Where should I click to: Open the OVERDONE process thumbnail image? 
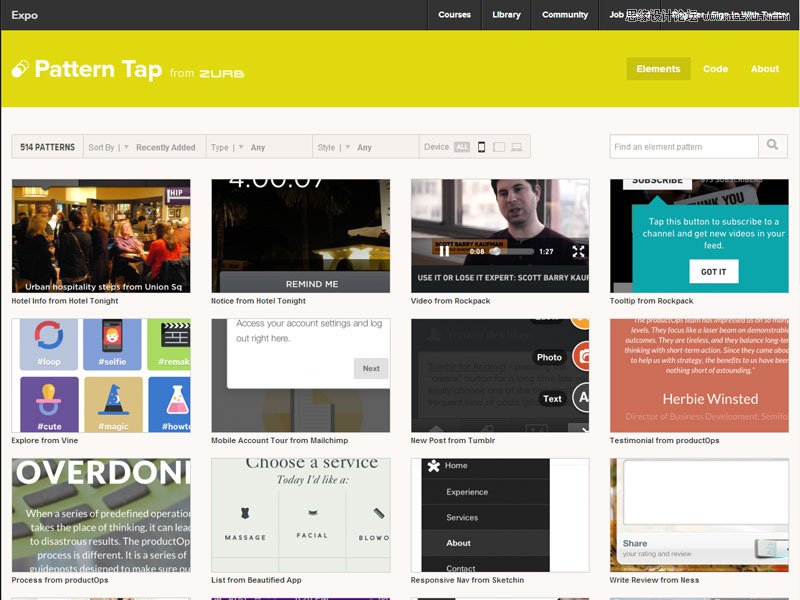(101, 515)
